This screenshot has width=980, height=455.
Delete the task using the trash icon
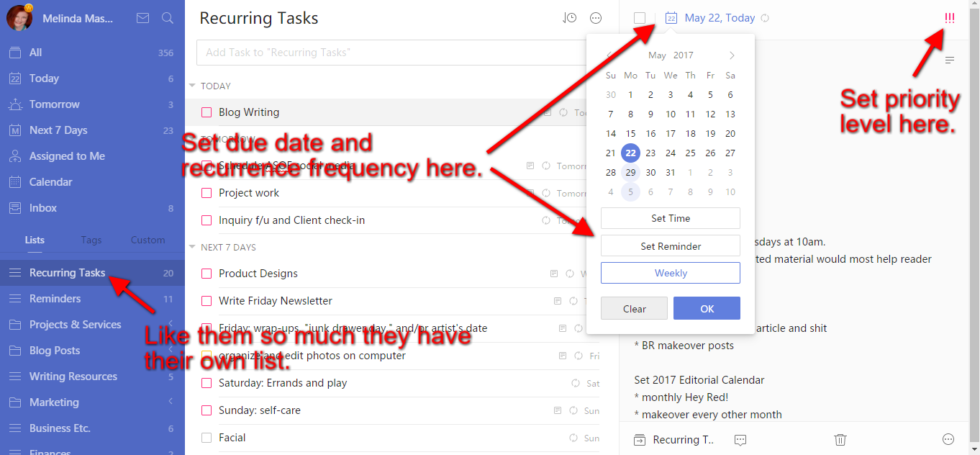(839, 439)
